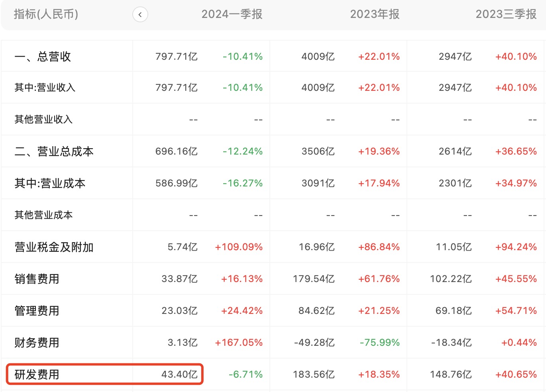Click the 其中:营业成本 row label
Screen dimensions: 546x392
point(50,183)
